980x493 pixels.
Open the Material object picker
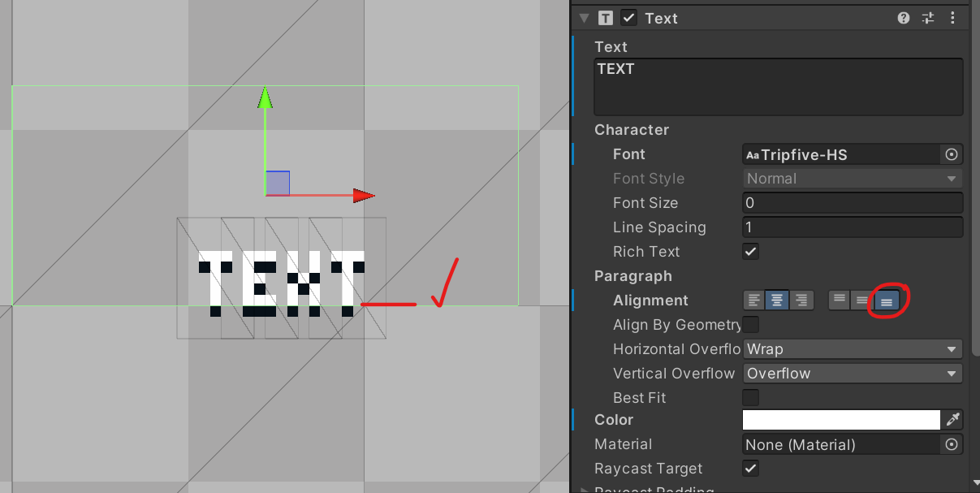pos(951,444)
